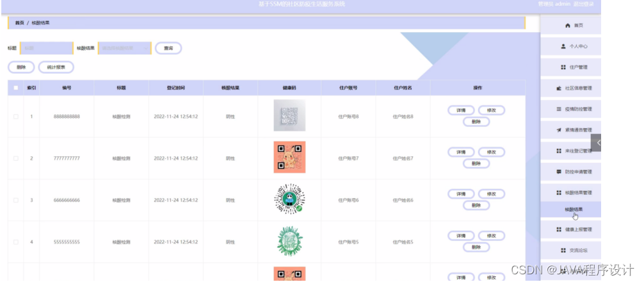The width and height of the screenshot is (644, 282).
Task: Expand 核酸结果管理 menu group
Action: coord(570,193)
